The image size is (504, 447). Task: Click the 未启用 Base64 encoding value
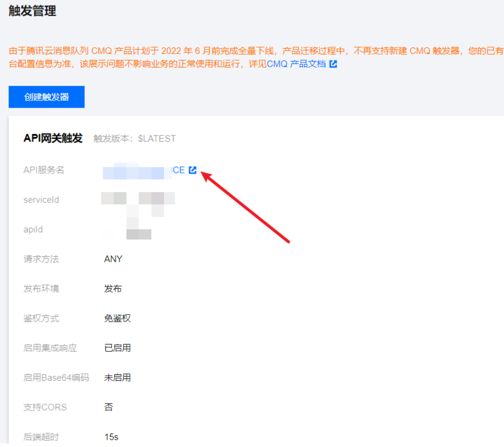pyautogui.click(x=117, y=377)
